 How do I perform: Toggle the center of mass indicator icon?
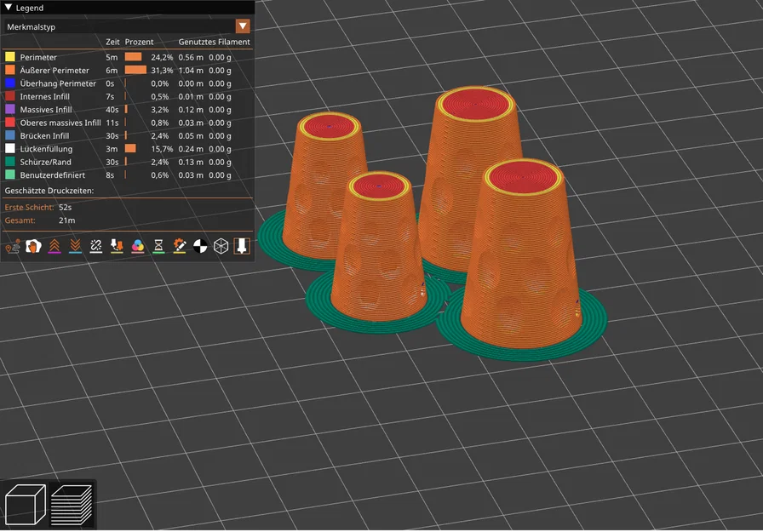pyautogui.click(x=198, y=246)
